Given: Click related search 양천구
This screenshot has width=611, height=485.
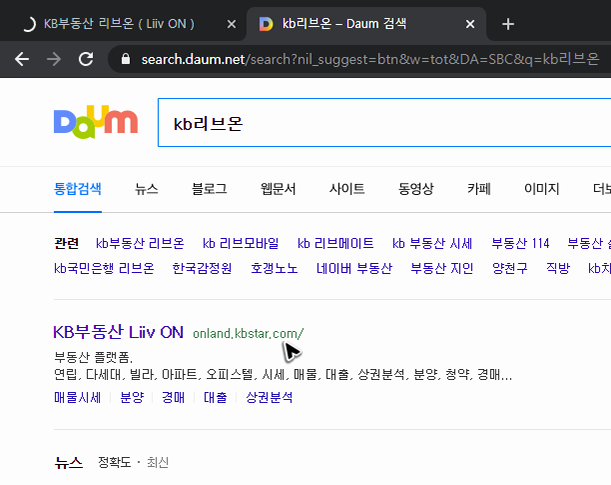Looking at the screenshot, I should 510,268.
